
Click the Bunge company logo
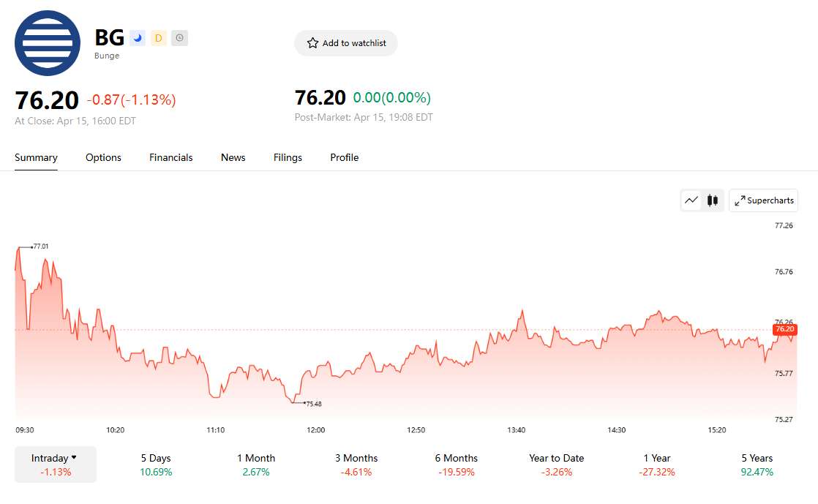pyautogui.click(x=48, y=43)
